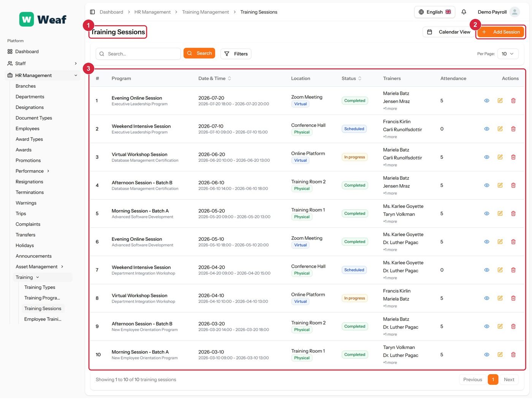Screen dimensions: 532x414
Task: Open Branches in the sidebar
Action: [25, 86]
